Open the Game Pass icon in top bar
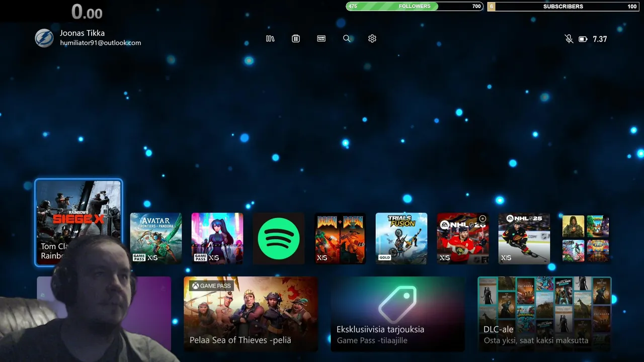The image size is (644, 362). [321, 39]
